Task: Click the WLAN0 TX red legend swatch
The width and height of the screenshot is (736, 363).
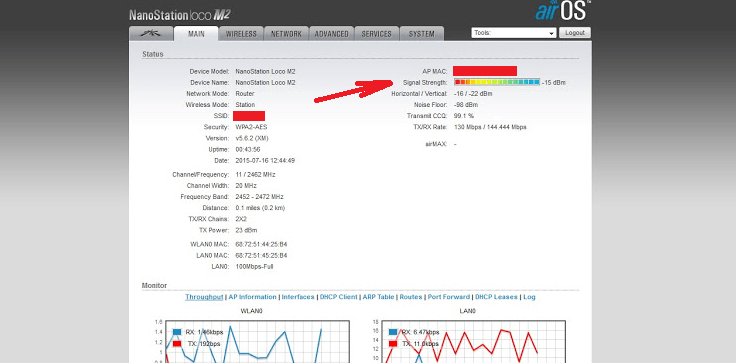Action: tap(177, 344)
